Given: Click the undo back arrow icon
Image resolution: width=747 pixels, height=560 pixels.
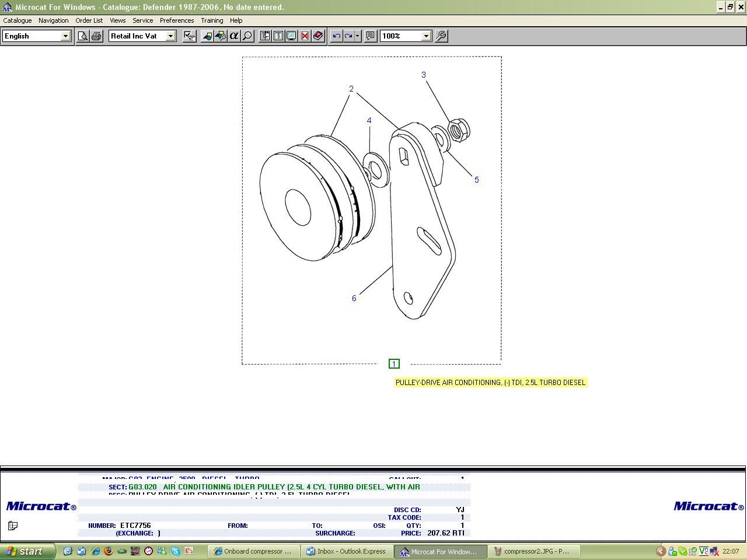Looking at the screenshot, I should [336, 36].
